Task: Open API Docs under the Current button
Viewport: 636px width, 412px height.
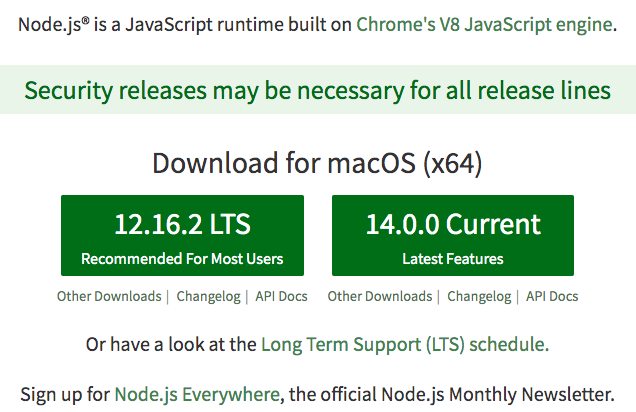Action: point(552,296)
